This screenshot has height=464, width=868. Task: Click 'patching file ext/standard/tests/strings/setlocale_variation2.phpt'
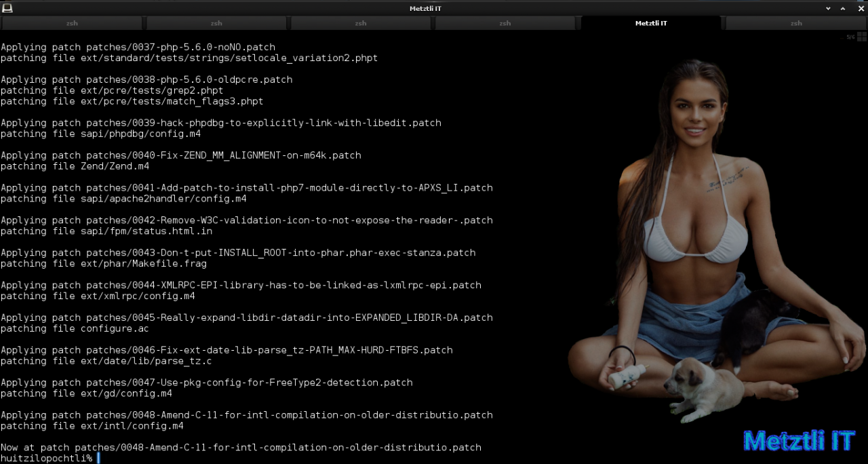(189, 58)
